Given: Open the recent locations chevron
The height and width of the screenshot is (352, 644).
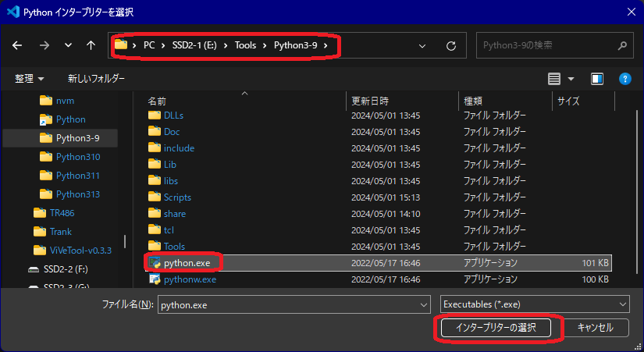Looking at the screenshot, I should coord(68,45).
